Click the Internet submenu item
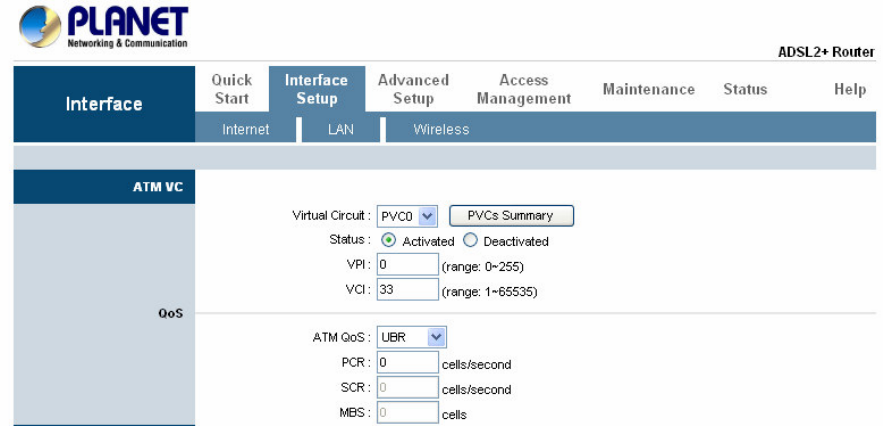The height and width of the screenshot is (426, 883). (x=245, y=129)
